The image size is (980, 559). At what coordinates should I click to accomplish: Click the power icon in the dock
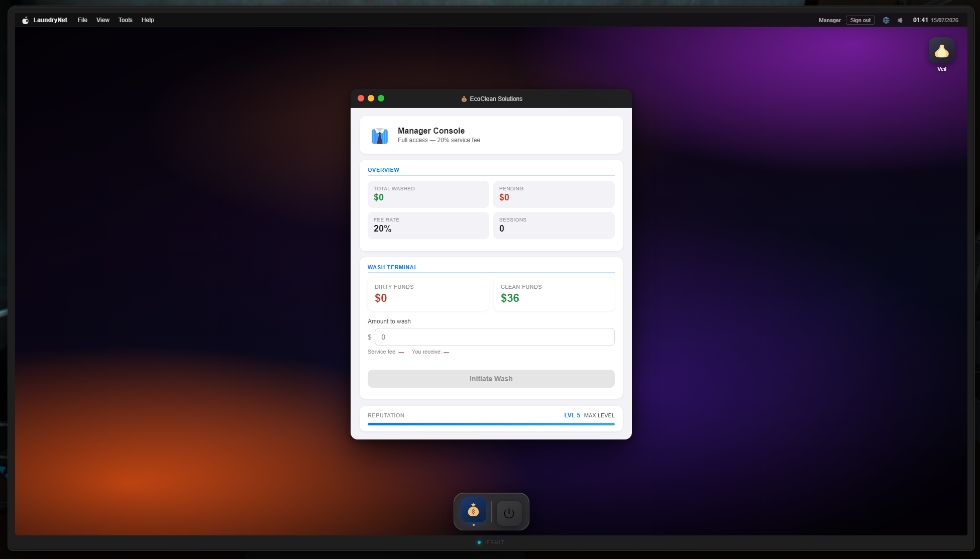pyautogui.click(x=509, y=513)
